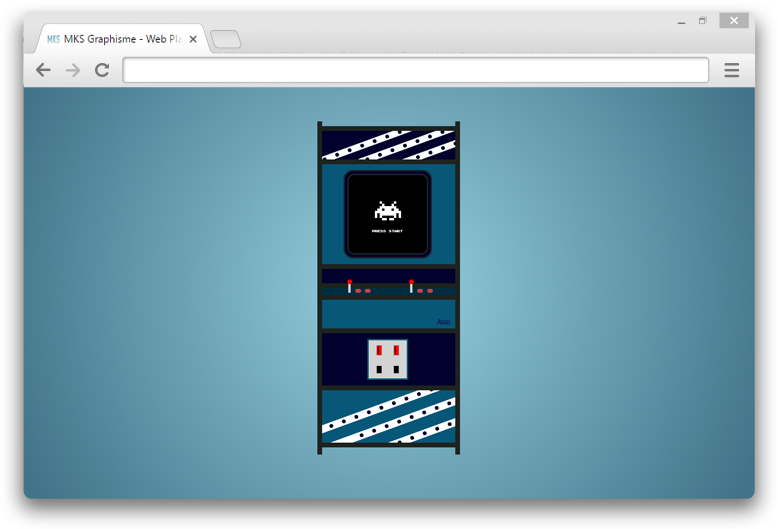This screenshot has height=529, width=778.
Task: Click the left black coin return slot
Action: coord(379,370)
